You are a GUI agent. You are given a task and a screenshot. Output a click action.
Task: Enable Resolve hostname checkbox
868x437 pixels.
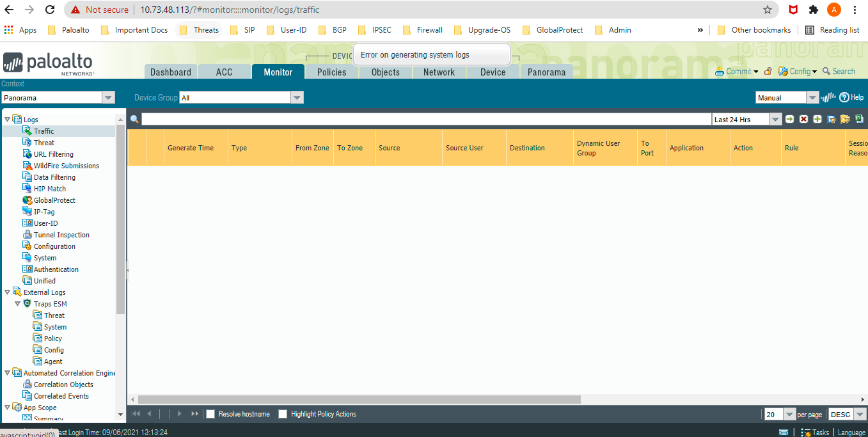pos(210,414)
